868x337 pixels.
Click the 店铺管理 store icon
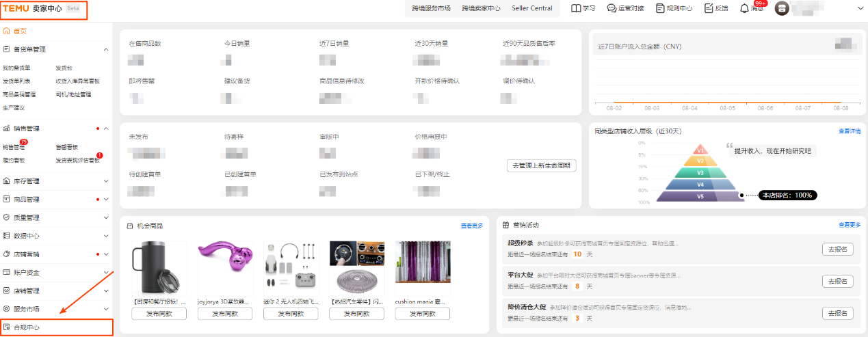click(x=6, y=291)
